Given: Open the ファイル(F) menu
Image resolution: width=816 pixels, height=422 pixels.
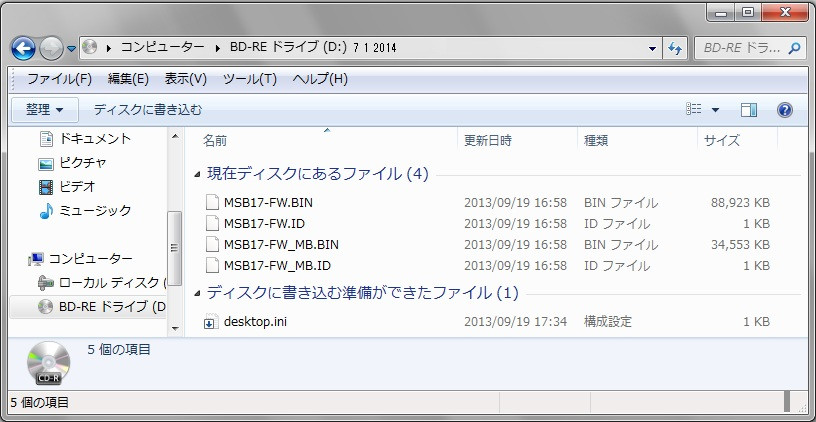Looking at the screenshot, I should point(58,79).
